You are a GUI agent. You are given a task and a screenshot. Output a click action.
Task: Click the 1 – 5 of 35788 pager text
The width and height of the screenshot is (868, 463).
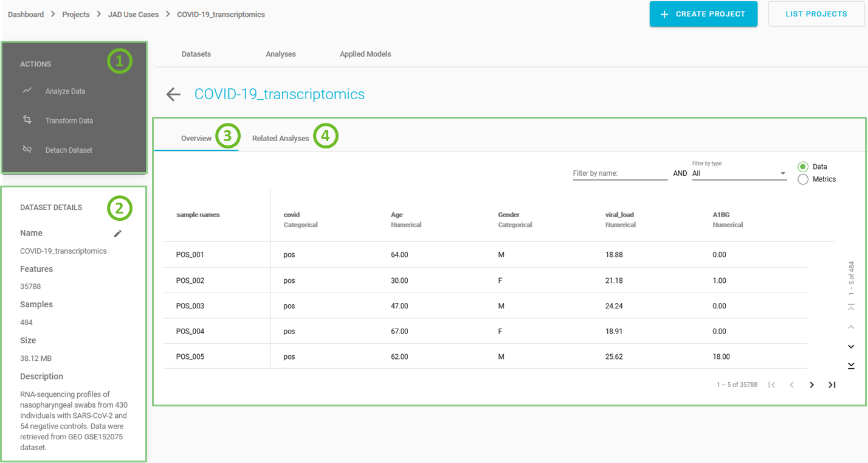737,385
